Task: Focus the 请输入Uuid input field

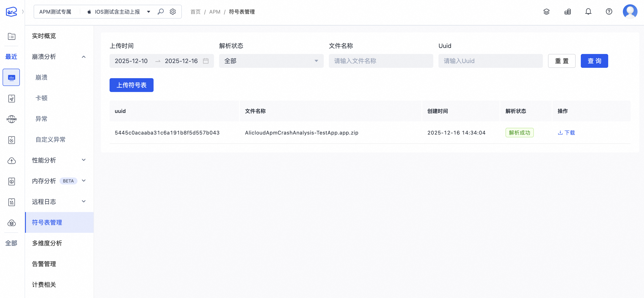Action: [490, 61]
